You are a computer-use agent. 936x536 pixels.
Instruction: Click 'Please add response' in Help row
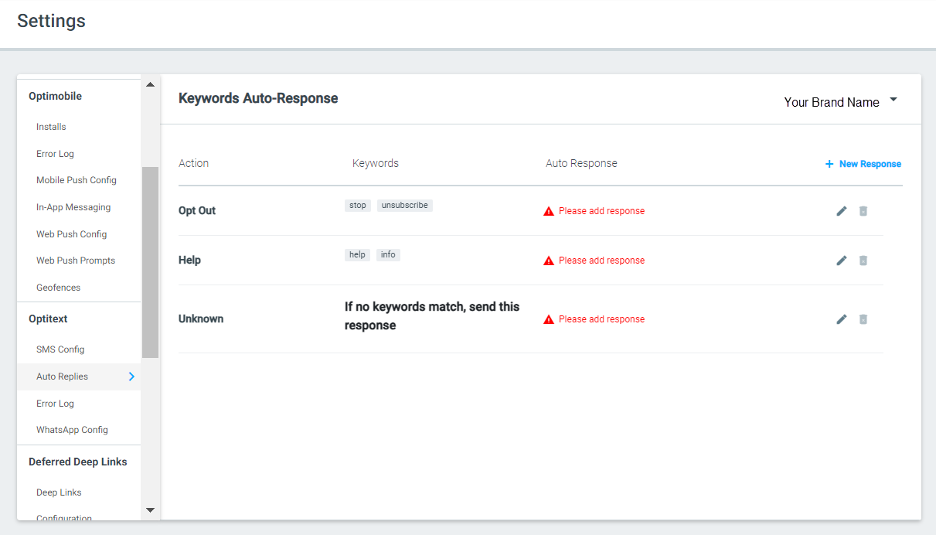click(x=602, y=260)
